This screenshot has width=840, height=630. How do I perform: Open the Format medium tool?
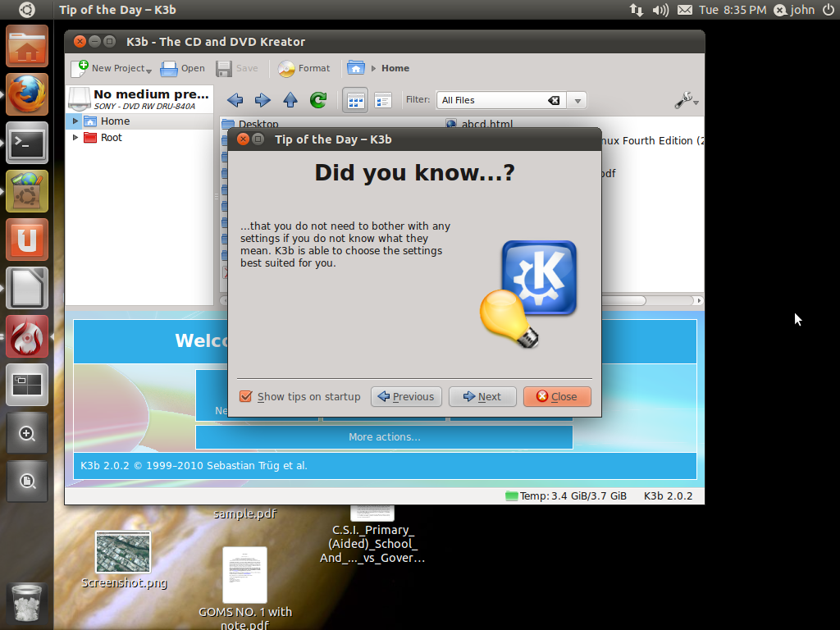point(304,68)
